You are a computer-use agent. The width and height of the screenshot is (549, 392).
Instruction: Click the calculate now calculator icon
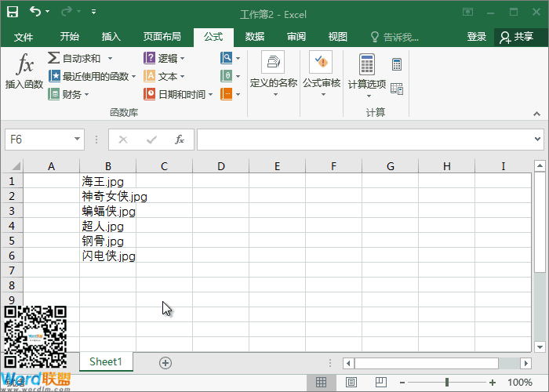[x=397, y=64]
